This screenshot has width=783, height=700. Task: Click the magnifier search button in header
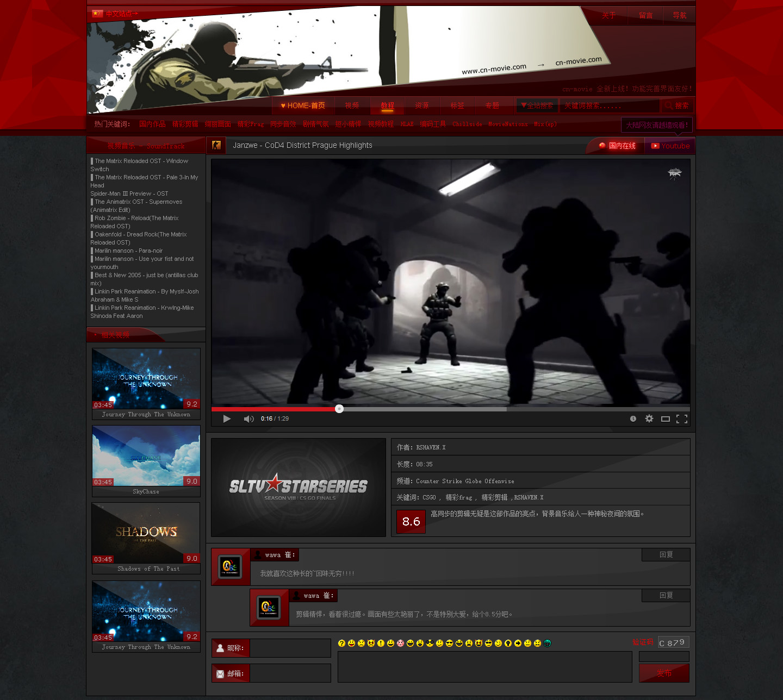click(x=676, y=105)
